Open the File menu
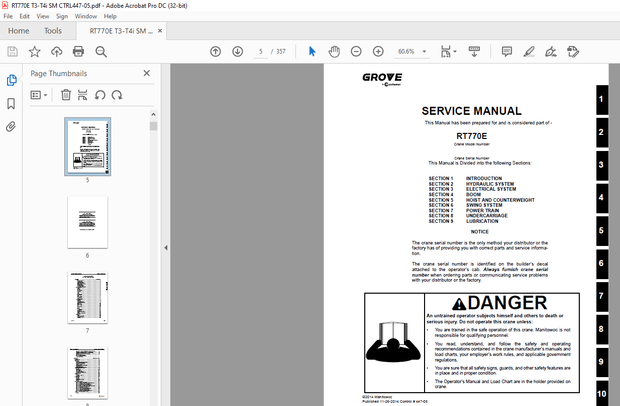 (x=8, y=16)
